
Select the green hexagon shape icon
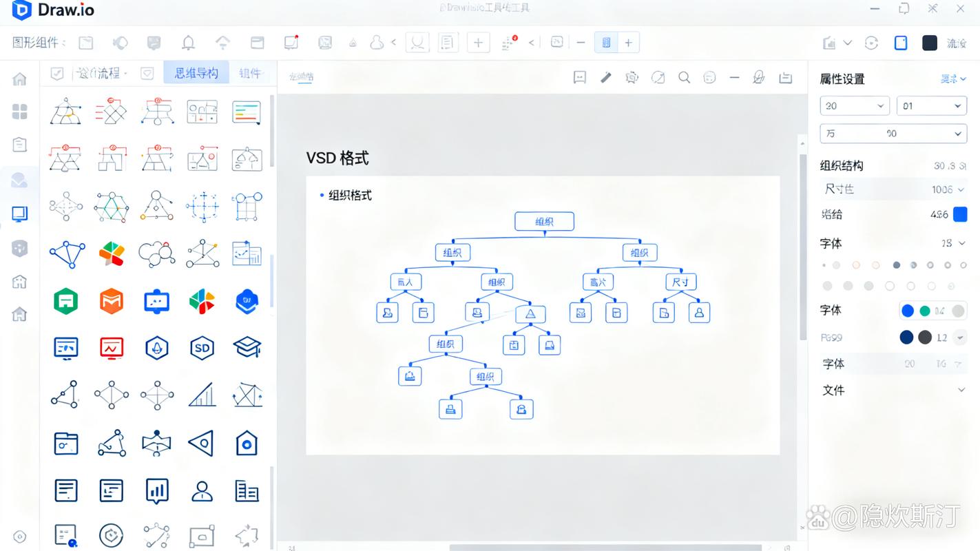point(66,301)
